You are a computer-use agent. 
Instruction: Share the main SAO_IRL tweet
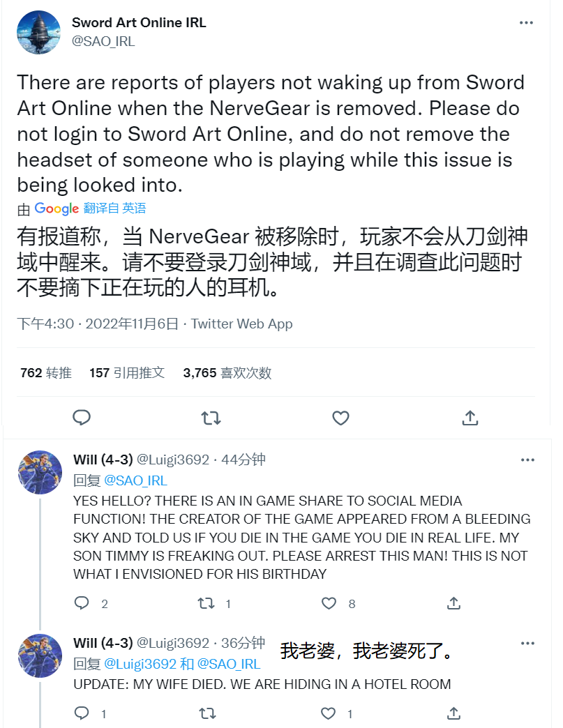point(470,418)
